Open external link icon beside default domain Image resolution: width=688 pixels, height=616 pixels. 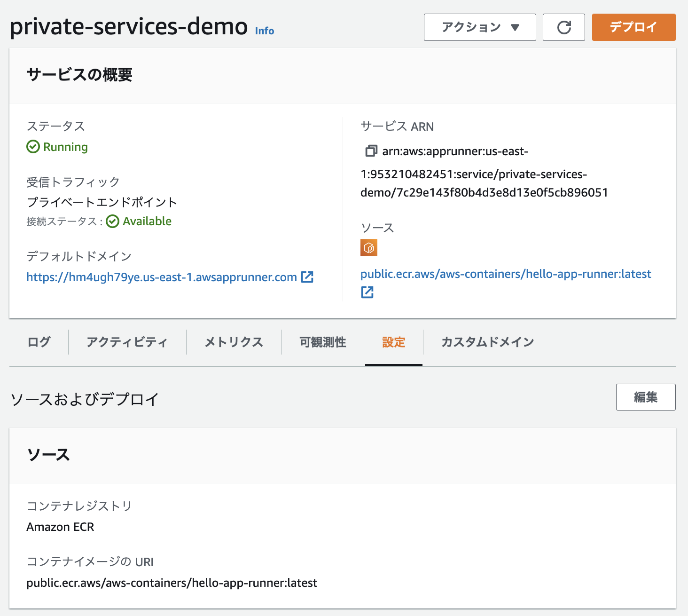pyautogui.click(x=307, y=277)
